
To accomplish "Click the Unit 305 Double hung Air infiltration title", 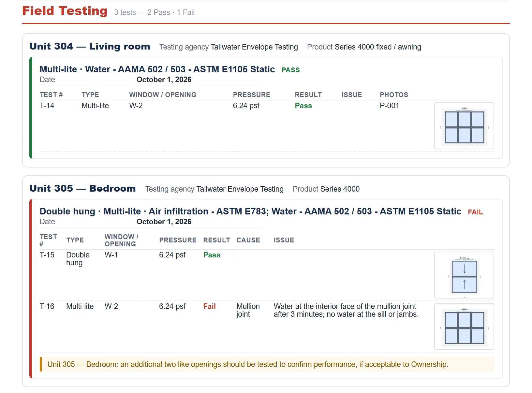I will coord(250,211).
